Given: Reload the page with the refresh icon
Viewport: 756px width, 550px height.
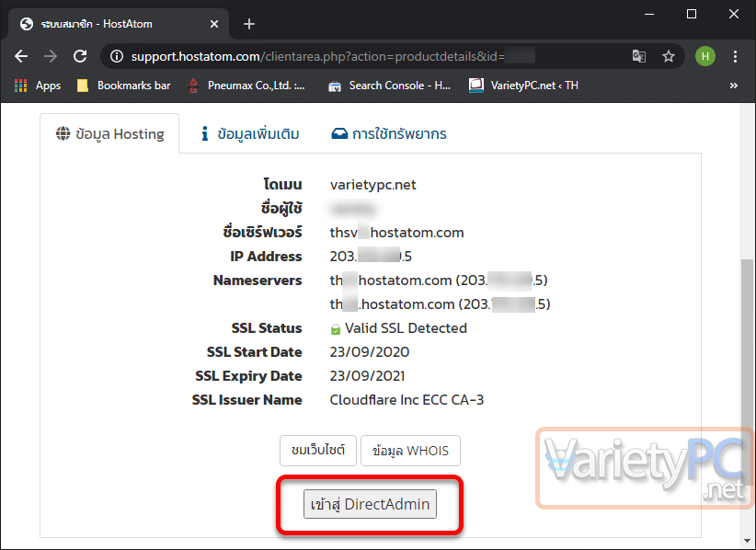Looking at the screenshot, I should [80, 56].
